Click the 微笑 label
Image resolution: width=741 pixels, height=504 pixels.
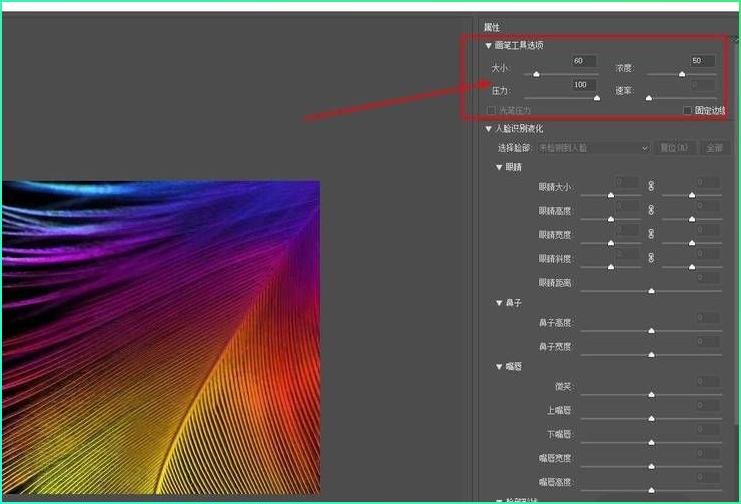pyautogui.click(x=563, y=387)
